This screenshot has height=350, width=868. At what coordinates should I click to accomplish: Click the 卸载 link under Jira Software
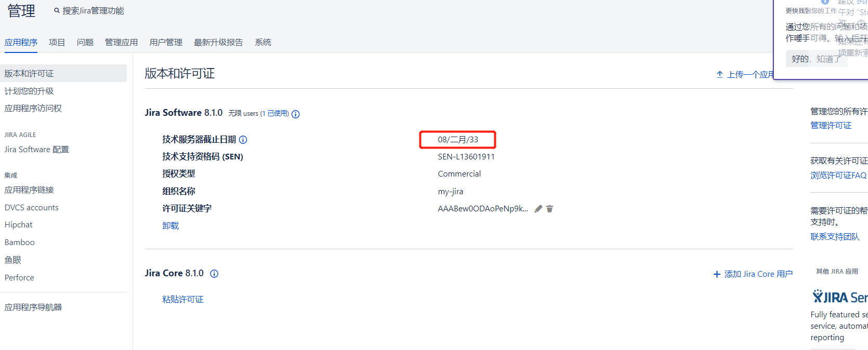(x=170, y=226)
